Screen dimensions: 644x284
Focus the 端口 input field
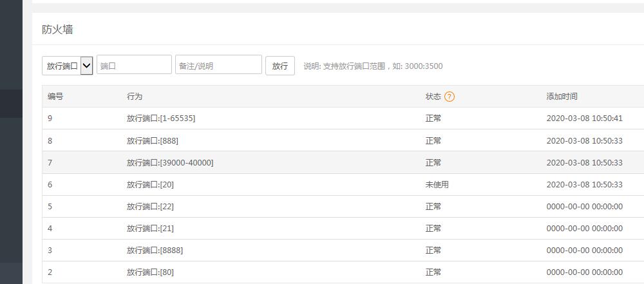(134, 66)
